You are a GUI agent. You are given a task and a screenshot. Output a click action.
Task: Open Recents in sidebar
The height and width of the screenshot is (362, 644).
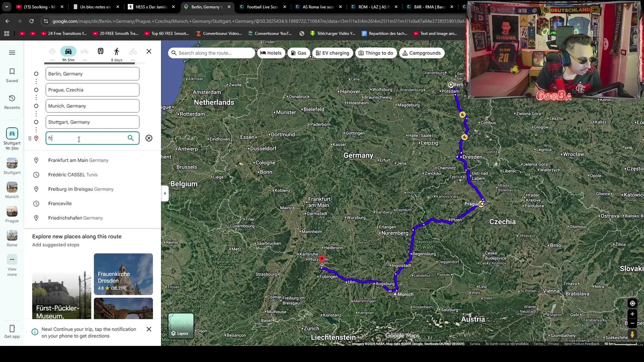click(x=12, y=102)
